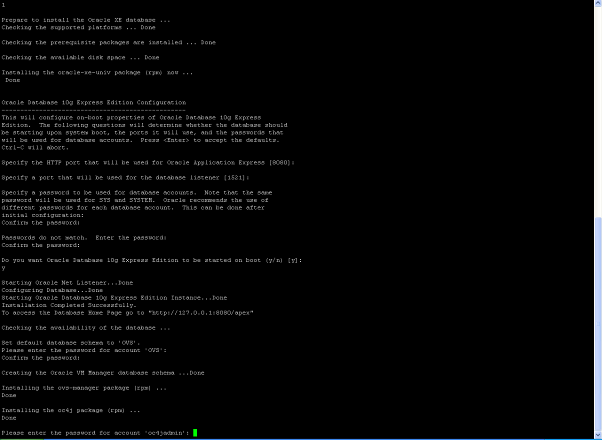Screen dimensions: 602x440
Task: Click the 'started on boot (y/n) [y]' prompt
Action: 152,260
